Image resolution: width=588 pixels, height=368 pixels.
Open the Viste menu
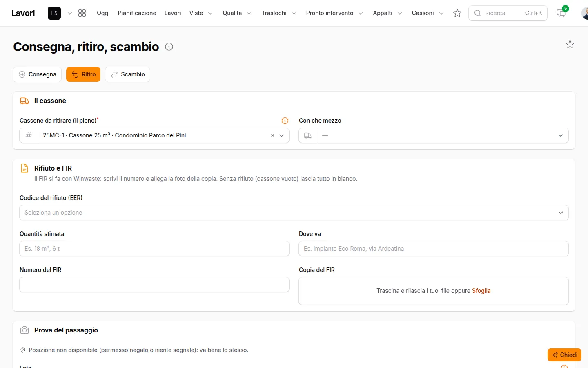point(201,13)
